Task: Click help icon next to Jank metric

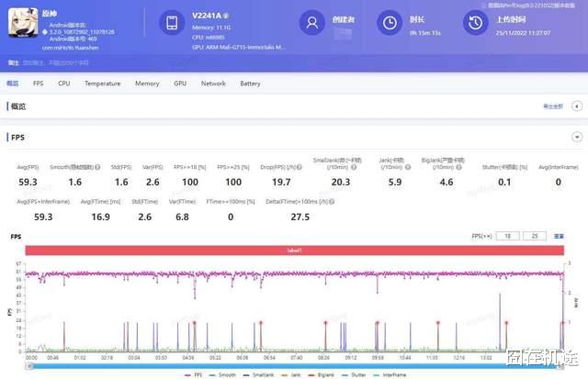Action: (408, 167)
